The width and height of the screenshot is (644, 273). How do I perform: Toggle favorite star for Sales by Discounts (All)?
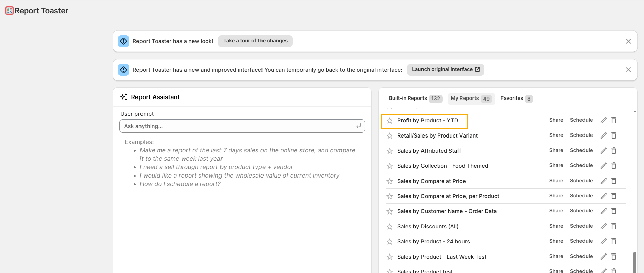390,227
